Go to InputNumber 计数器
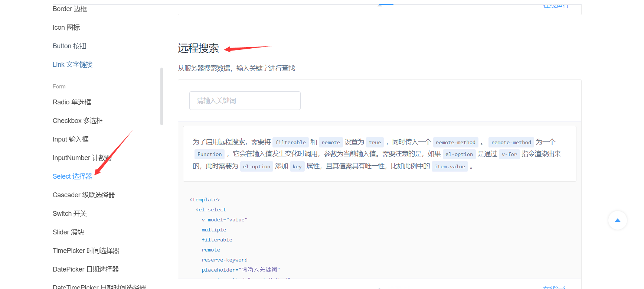 tap(82, 158)
